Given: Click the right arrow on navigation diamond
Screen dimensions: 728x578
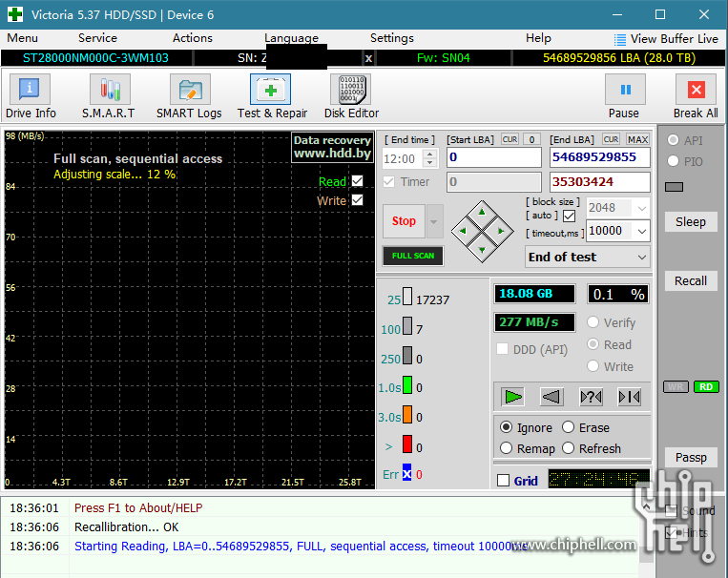Looking at the screenshot, I should 501,231.
